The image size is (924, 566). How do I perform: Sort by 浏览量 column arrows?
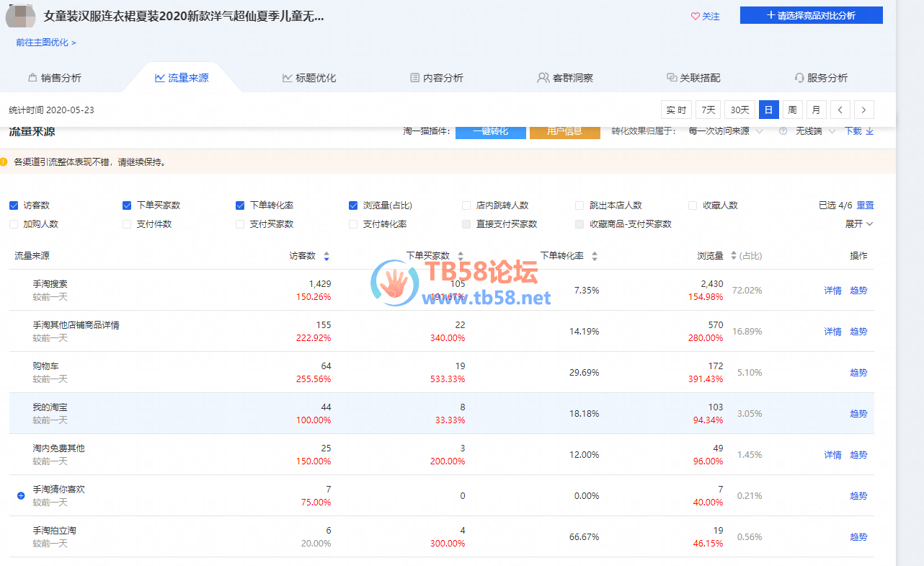pyautogui.click(x=734, y=256)
